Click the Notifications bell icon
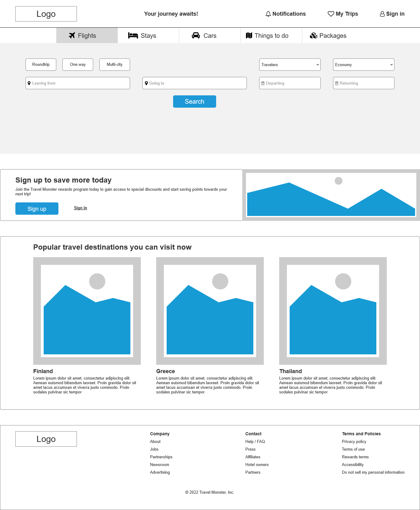Viewport: 420px width, 510px height. pyautogui.click(x=268, y=14)
